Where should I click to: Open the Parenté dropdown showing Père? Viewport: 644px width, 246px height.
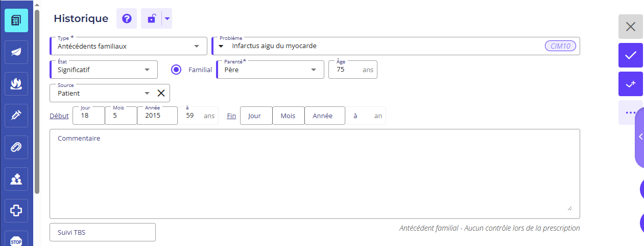coord(270,70)
